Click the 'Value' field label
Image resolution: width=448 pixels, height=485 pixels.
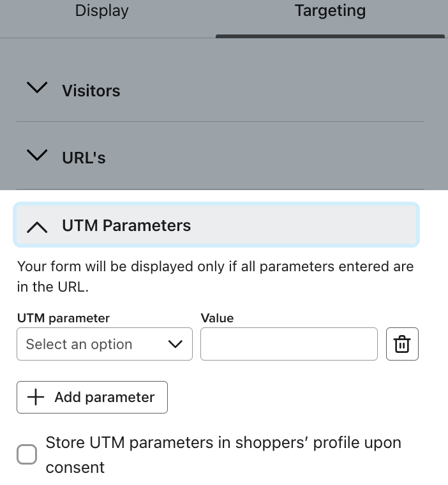pyautogui.click(x=217, y=318)
